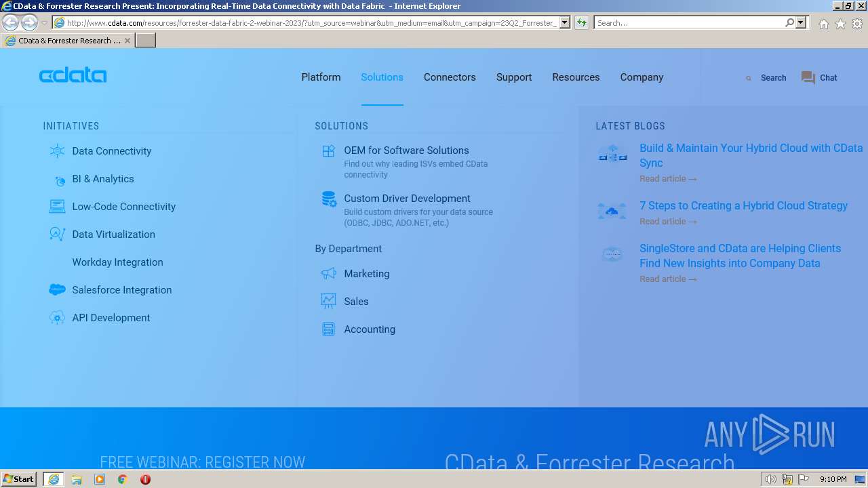Click the volume speaker tray icon
Viewport: 868px width, 488px height.
[x=770, y=479]
